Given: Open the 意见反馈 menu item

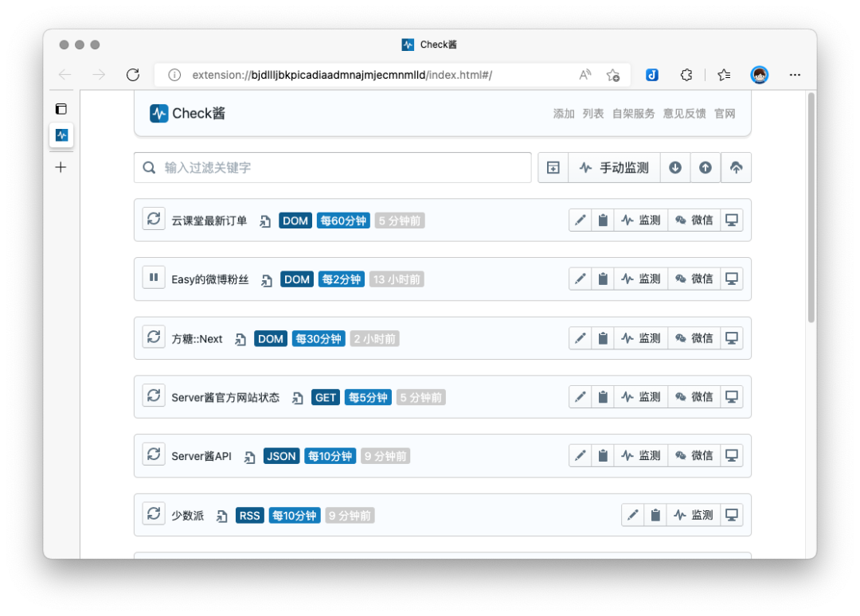Looking at the screenshot, I should (684, 114).
